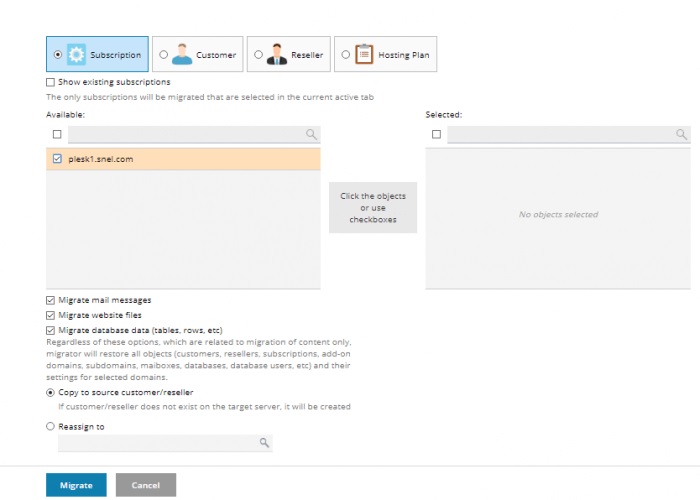Toggle select-all checkbox in Selected list
The width and height of the screenshot is (700, 500).
coord(437,134)
